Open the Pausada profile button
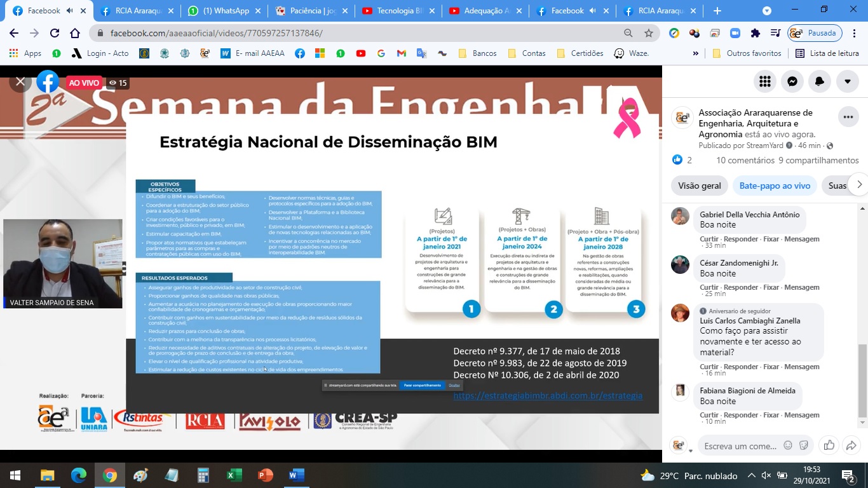 (815, 33)
